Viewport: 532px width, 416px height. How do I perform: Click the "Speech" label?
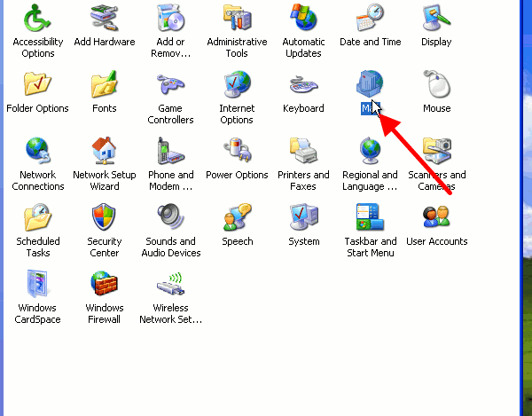coord(237,241)
